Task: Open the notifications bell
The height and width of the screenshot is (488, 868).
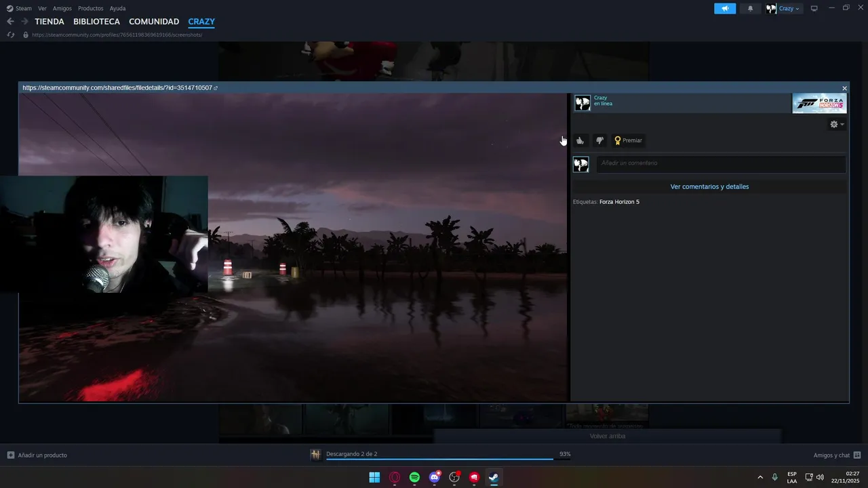Action: 750,8
